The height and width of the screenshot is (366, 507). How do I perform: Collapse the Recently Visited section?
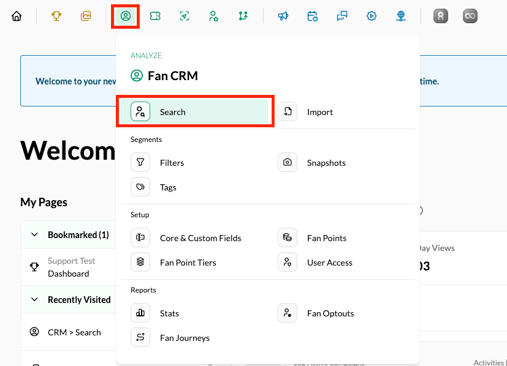tap(35, 299)
